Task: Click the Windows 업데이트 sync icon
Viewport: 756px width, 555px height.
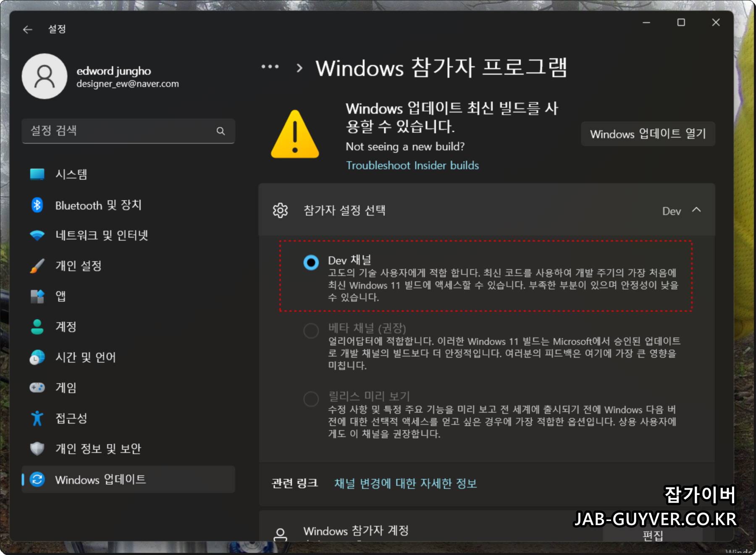Action: [37, 479]
